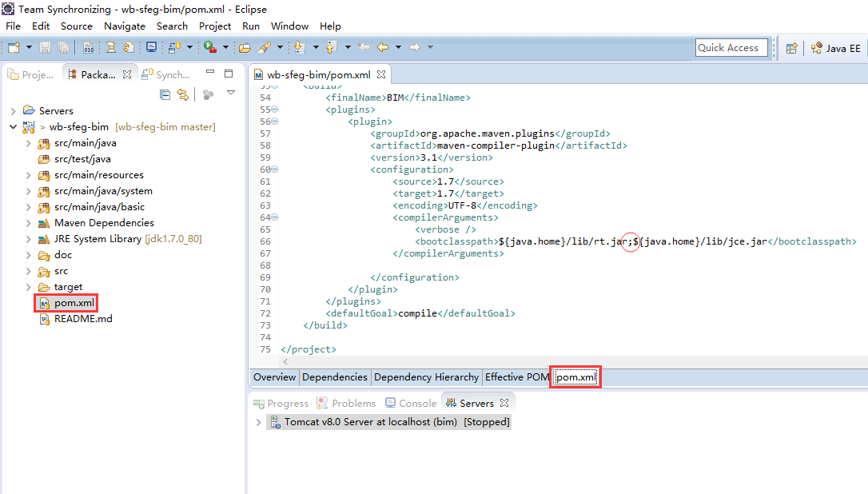Screen dimensions: 868x494
Task: Go to Next Annotation toolbar icon
Action: 300,48
